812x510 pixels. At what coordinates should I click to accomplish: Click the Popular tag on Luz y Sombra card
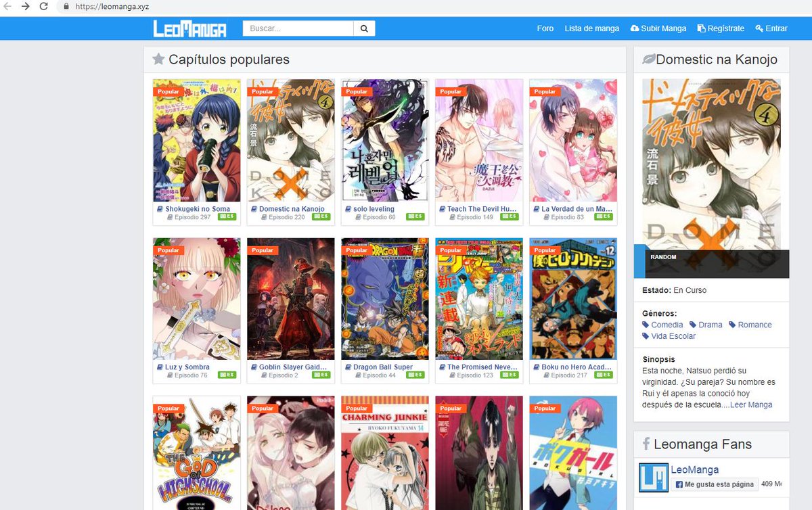[x=168, y=250]
